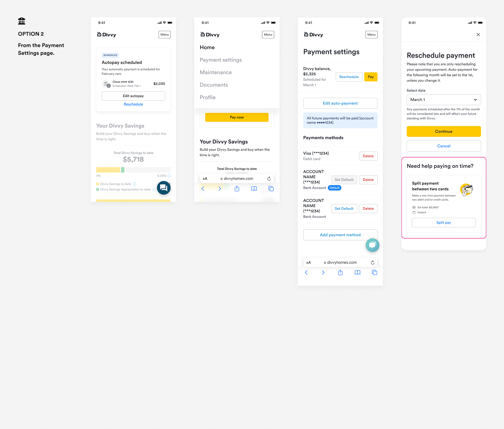504x429 pixels.
Task: Click the Cancel button
Action: [x=444, y=146]
